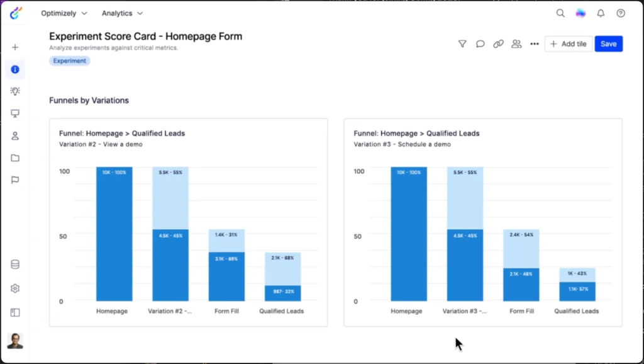Click the 1.4K - 31% Form Fill segment

pyautogui.click(x=226, y=241)
